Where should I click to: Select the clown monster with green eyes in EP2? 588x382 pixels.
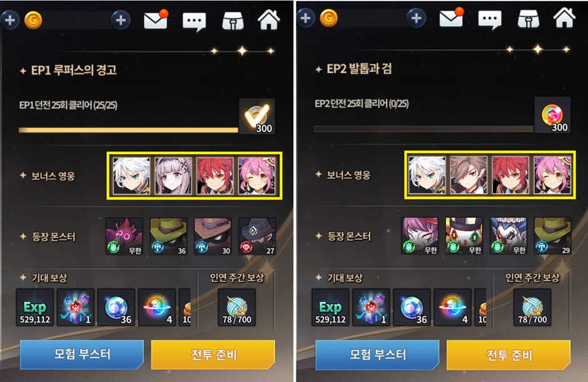(464, 236)
